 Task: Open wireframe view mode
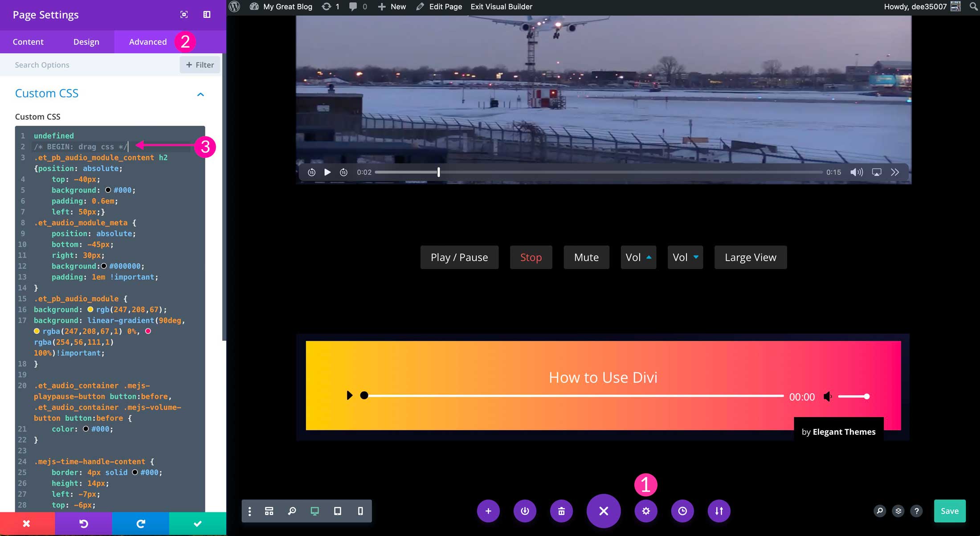pos(269,511)
